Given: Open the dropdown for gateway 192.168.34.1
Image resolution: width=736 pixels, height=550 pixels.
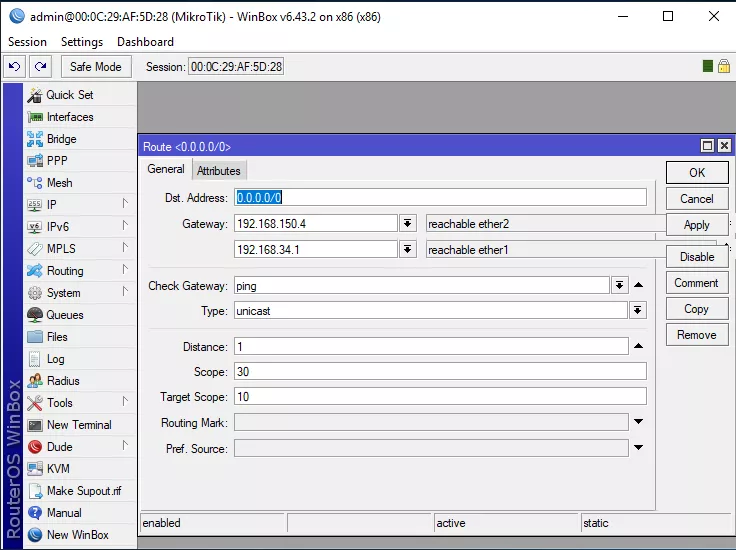Looking at the screenshot, I should (407, 250).
